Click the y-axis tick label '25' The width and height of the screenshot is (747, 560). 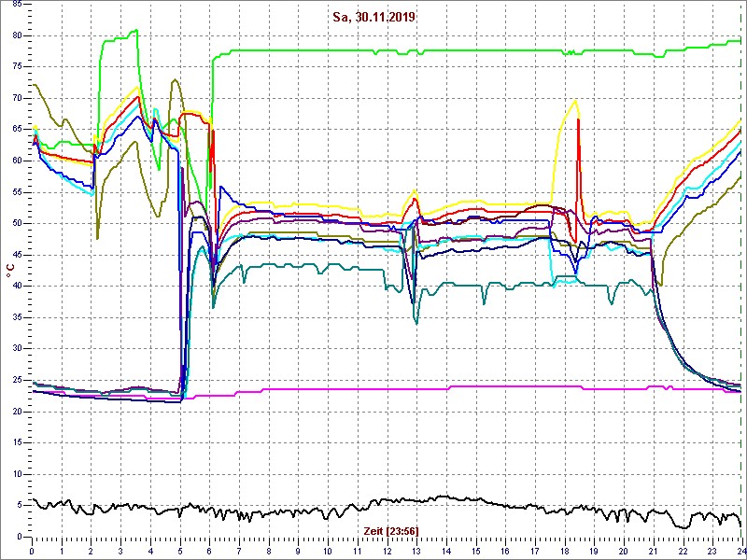[17, 380]
